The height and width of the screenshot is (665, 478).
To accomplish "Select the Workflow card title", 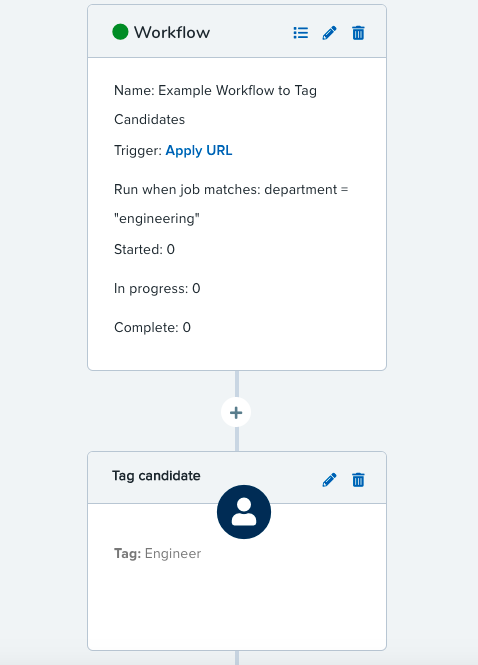I will coord(172,32).
